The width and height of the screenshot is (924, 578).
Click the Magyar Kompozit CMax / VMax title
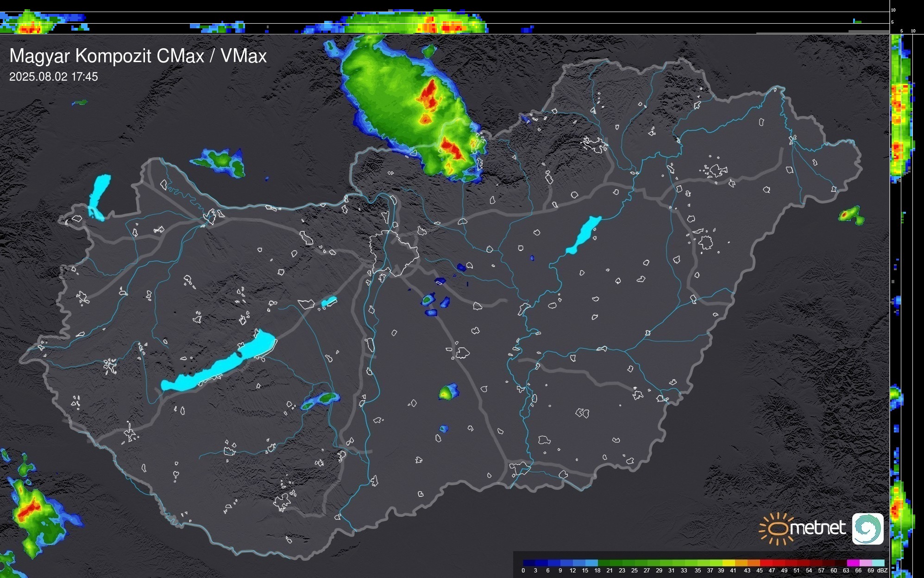coord(138,56)
